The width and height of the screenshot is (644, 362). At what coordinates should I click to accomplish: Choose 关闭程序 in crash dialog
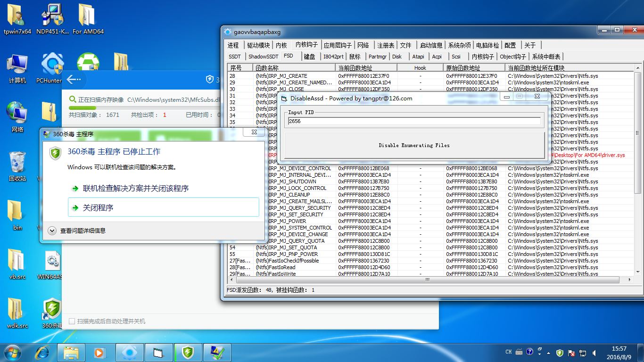164,207
